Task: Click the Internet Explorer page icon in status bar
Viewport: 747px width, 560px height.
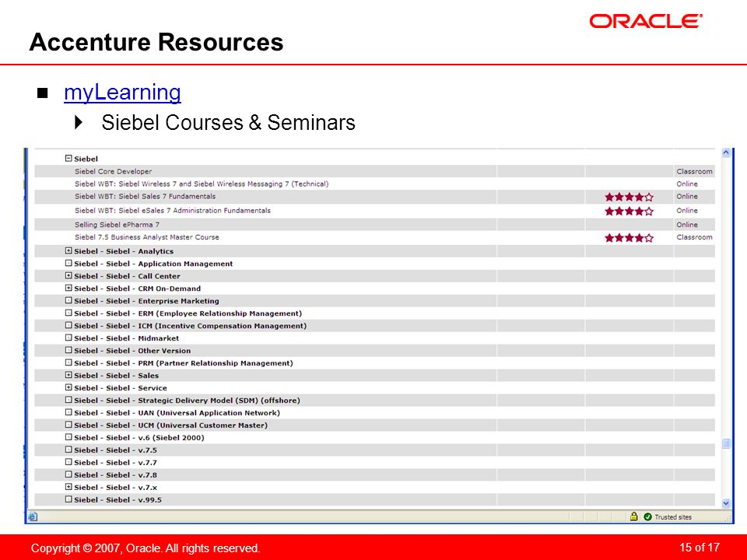Action: (x=33, y=516)
